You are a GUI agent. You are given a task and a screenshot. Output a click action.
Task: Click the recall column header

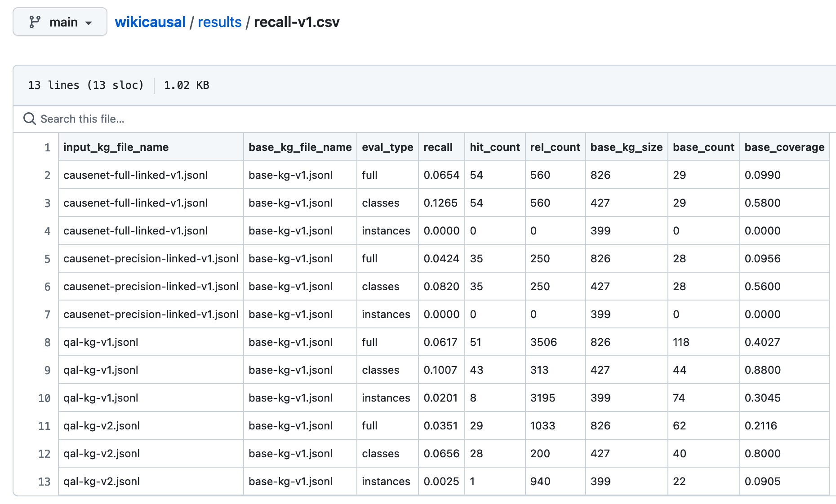pyautogui.click(x=438, y=147)
